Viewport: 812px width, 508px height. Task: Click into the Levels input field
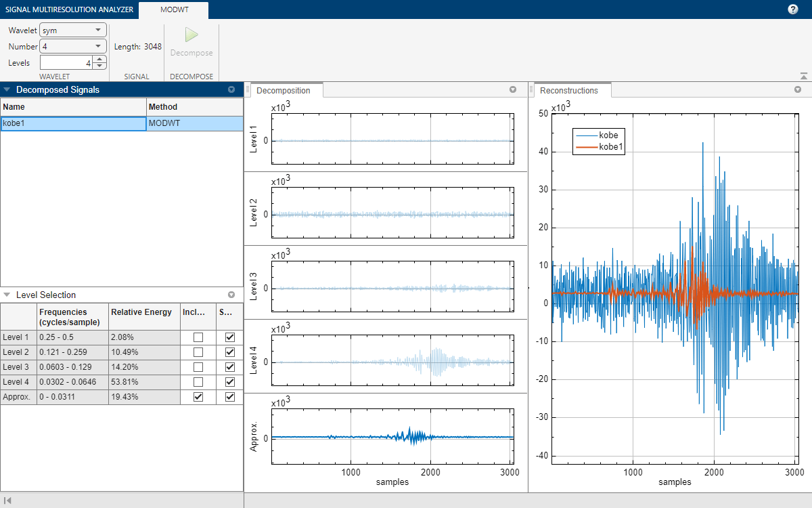coord(66,62)
